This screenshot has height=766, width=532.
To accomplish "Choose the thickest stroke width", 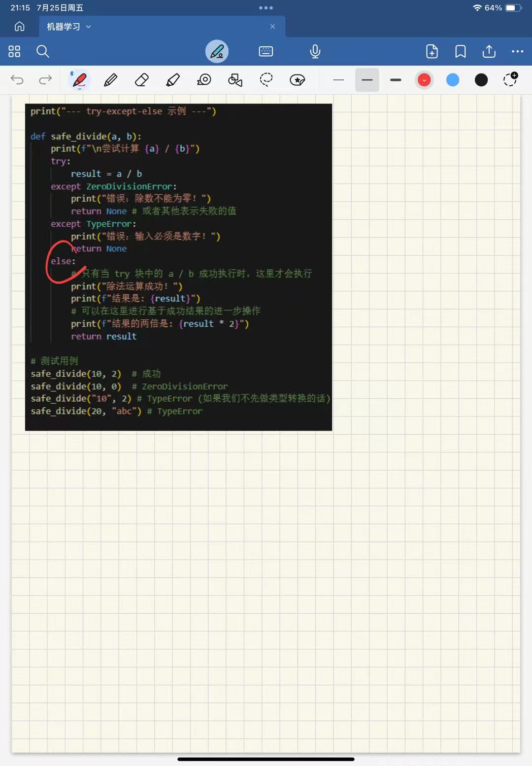I will pos(396,80).
